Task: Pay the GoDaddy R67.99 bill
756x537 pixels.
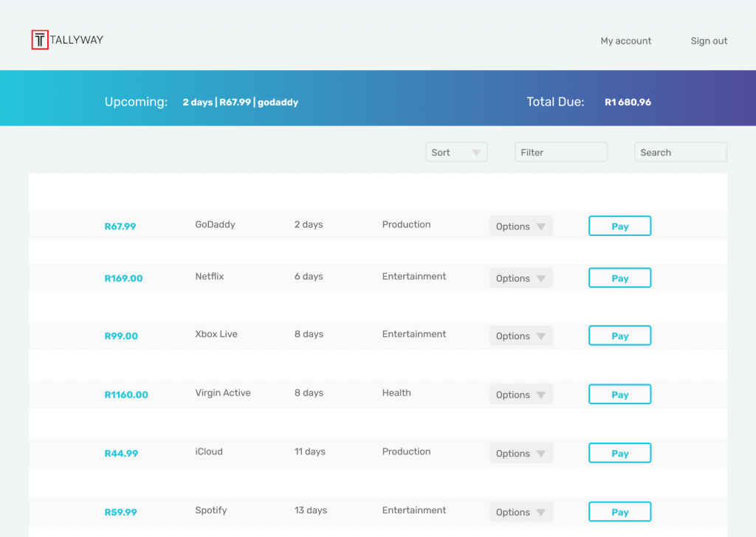Action: click(x=619, y=226)
